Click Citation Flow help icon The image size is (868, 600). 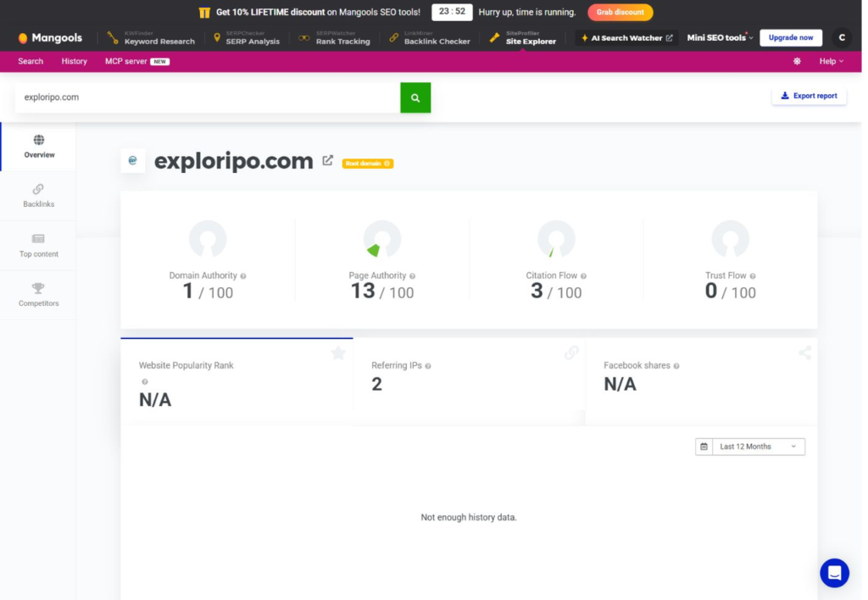pos(583,276)
